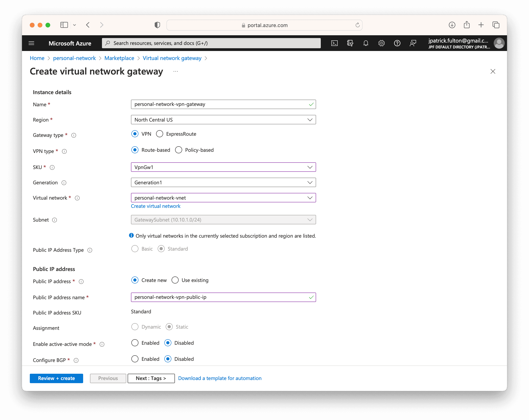529x420 pixels.
Task: Close the Create virtual network gateway blade
Action: (x=493, y=71)
